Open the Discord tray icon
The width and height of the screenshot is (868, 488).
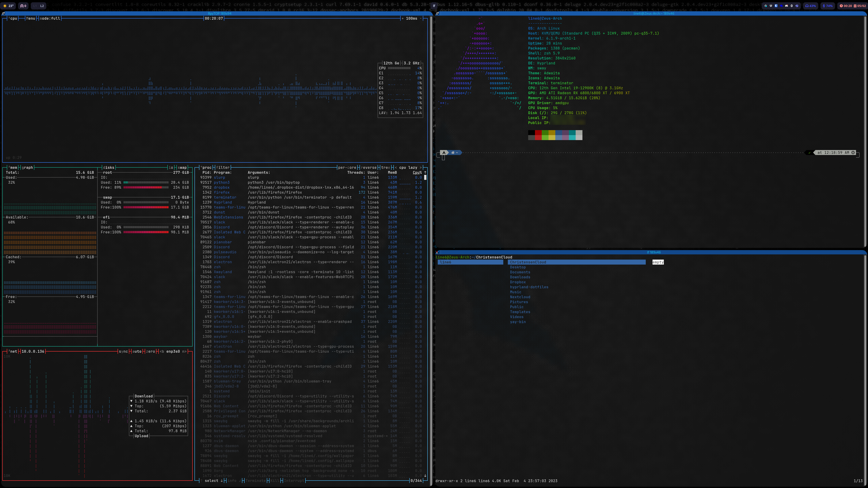click(786, 6)
